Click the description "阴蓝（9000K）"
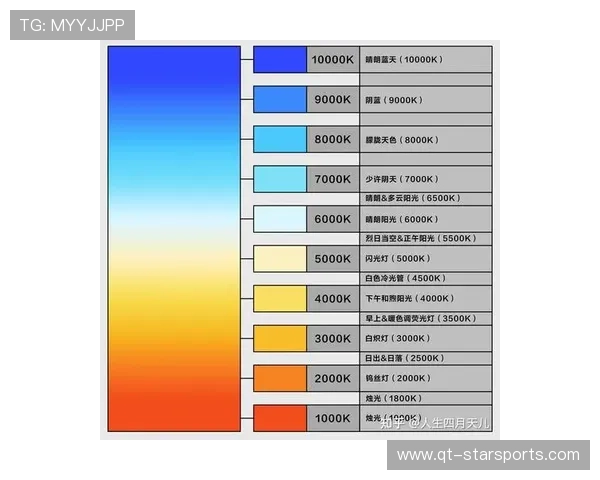The image size is (600, 480). 395,100
